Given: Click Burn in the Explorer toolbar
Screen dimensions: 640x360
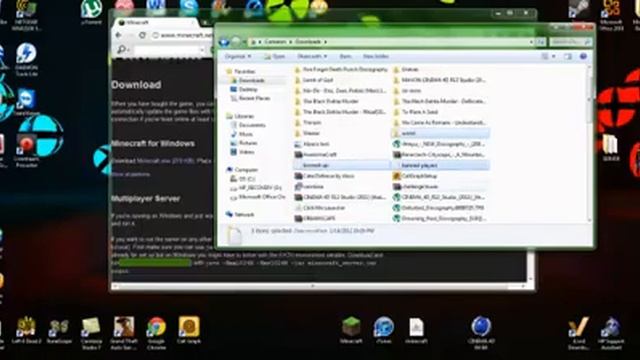Looking at the screenshot, I should click(x=345, y=56).
